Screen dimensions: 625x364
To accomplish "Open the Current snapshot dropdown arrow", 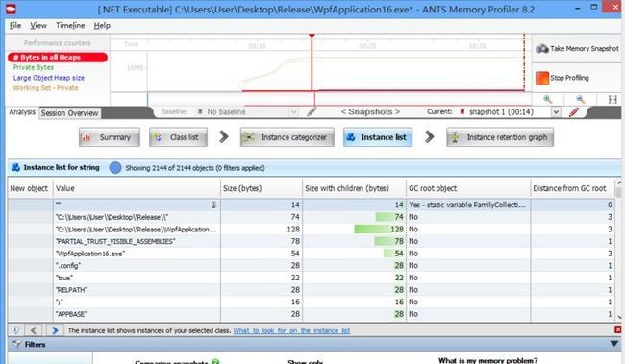I will click(556, 112).
